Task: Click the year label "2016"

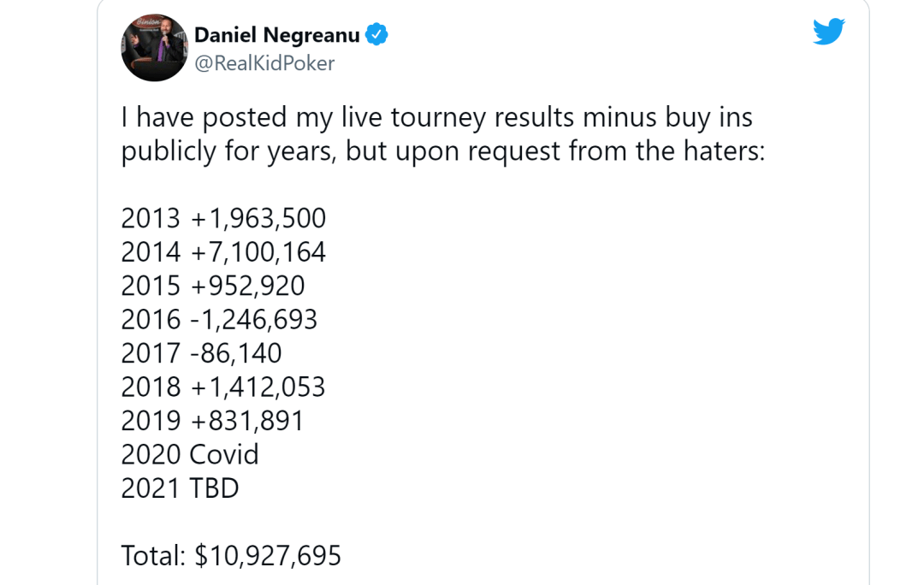Action: [151, 319]
